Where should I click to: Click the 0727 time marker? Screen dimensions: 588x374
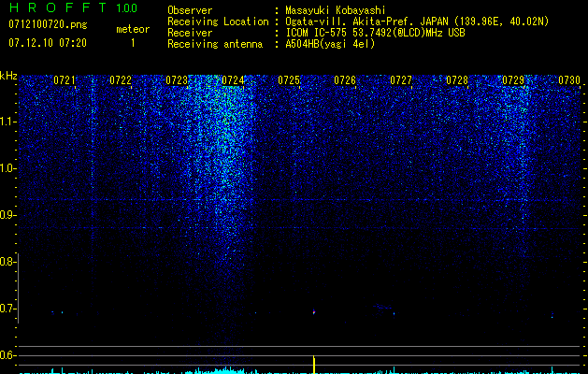coord(401,80)
